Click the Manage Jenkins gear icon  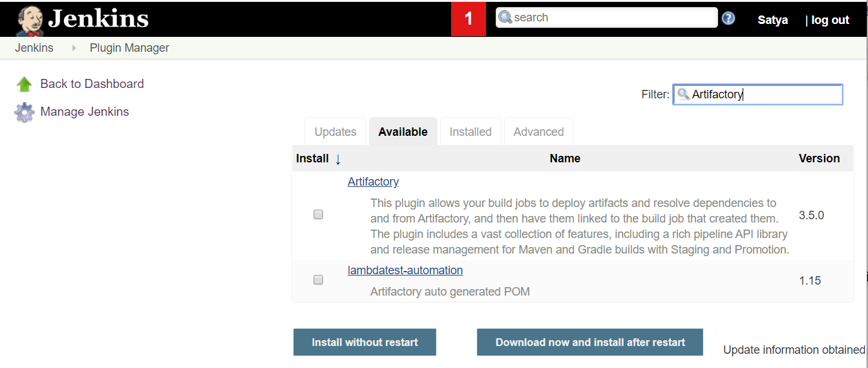(25, 113)
